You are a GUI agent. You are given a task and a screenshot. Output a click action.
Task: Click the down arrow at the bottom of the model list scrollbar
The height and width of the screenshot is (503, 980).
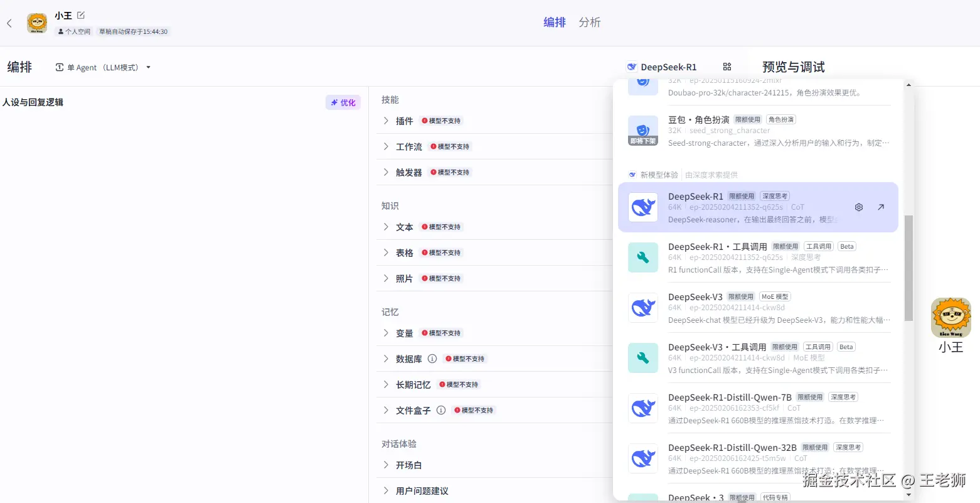point(908,495)
